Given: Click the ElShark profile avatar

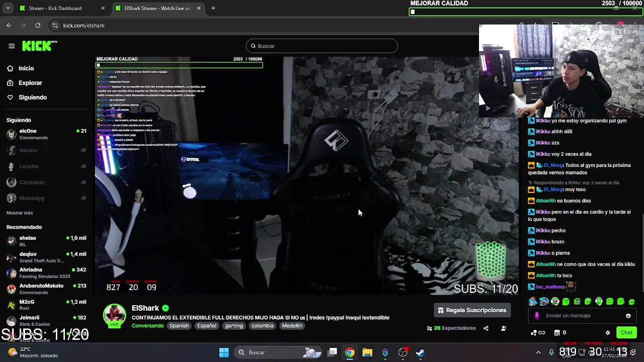Looking at the screenshot, I should [115, 315].
